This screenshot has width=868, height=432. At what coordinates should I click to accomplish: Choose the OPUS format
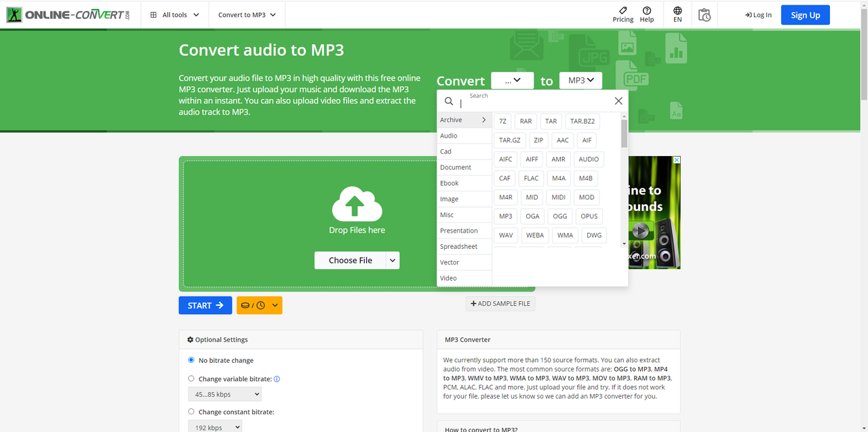(589, 216)
